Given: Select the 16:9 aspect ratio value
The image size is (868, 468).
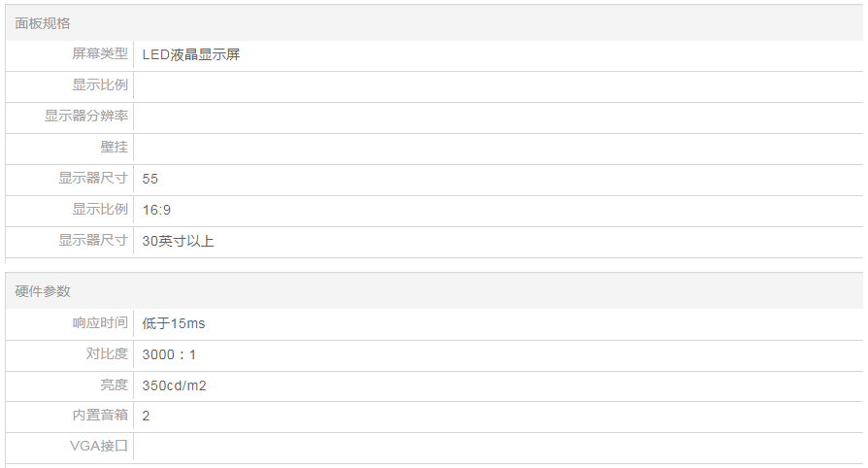Looking at the screenshot, I should tap(156, 210).
